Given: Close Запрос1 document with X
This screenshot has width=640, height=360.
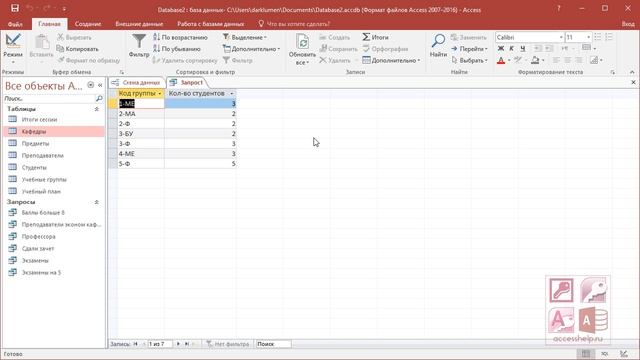Looking at the screenshot, I should click(633, 82).
